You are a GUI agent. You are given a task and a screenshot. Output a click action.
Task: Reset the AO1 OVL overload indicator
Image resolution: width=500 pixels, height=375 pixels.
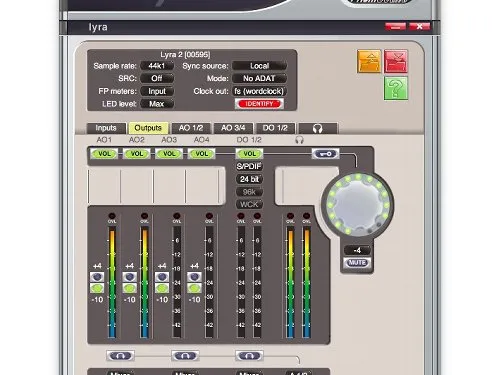[112, 216]
